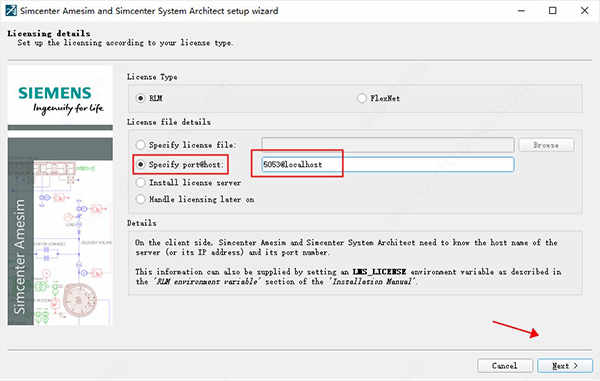Click the port@host input field

[388, 164]
